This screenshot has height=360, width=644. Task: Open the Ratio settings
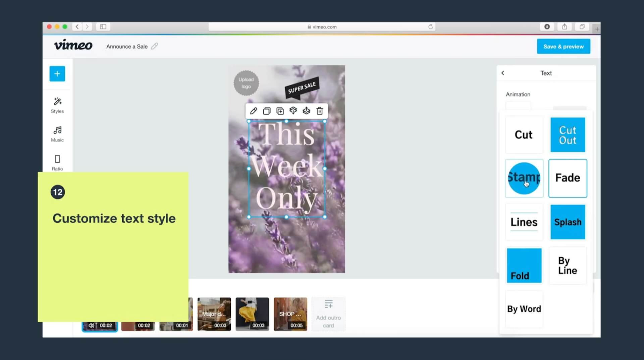[57, 162]
